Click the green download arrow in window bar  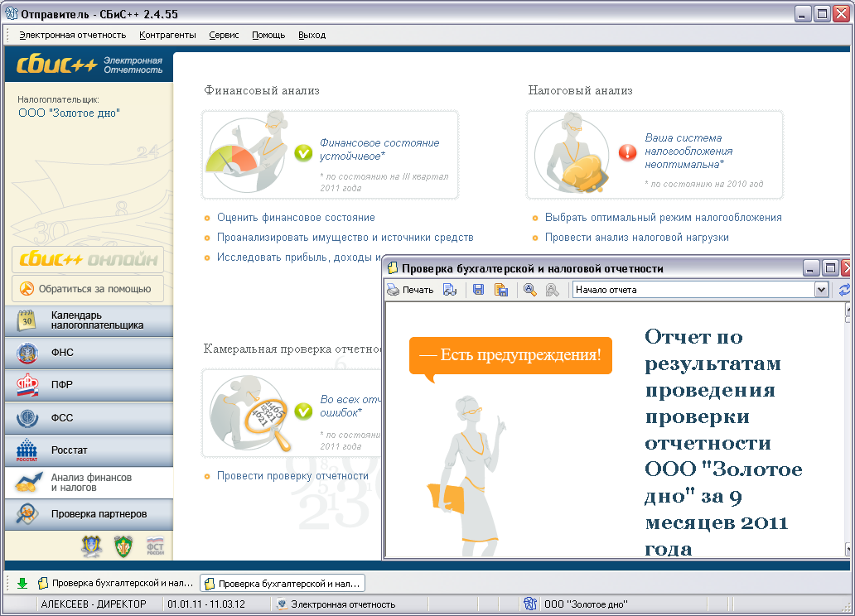click(22, 583)
